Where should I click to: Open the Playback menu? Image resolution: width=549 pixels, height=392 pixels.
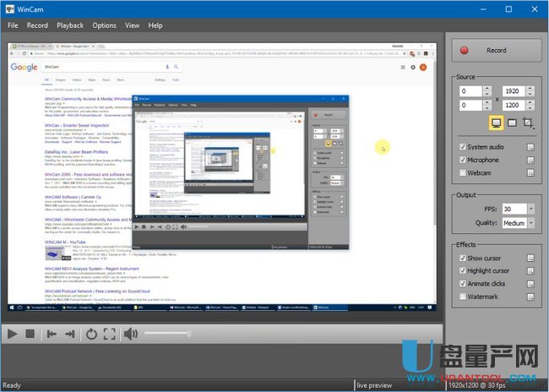[70, 25]
